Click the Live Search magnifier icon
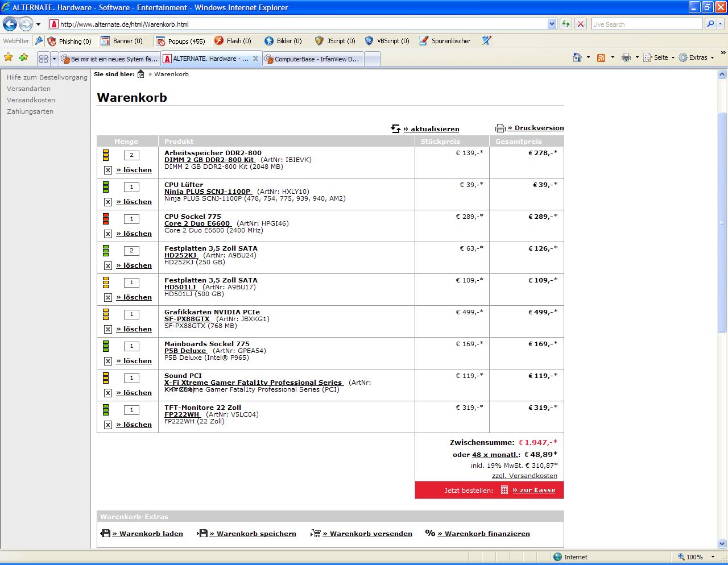This screenshot has width=728, height=565. (710, 24)
